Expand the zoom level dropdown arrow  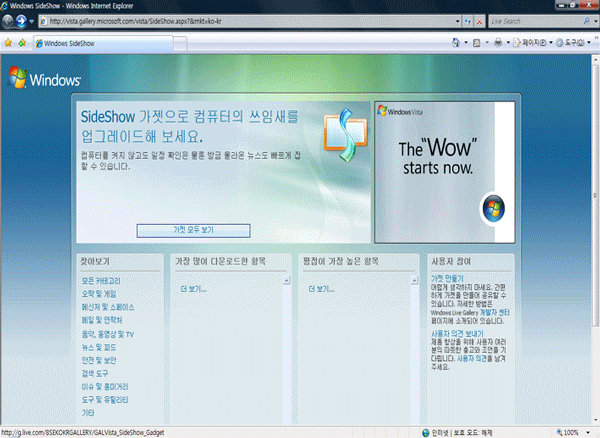pyautogui.click(x=588, y=433)
